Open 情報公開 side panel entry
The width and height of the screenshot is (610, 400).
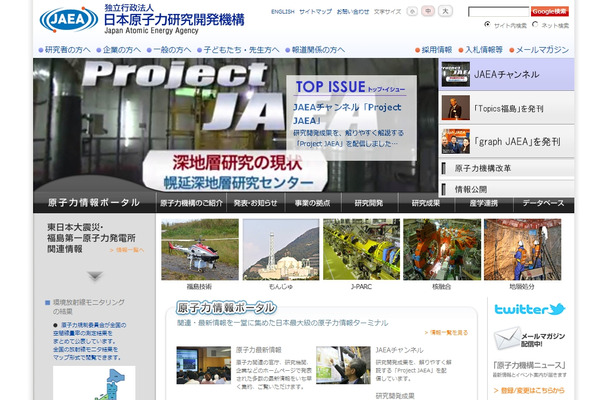pos(507,189)
